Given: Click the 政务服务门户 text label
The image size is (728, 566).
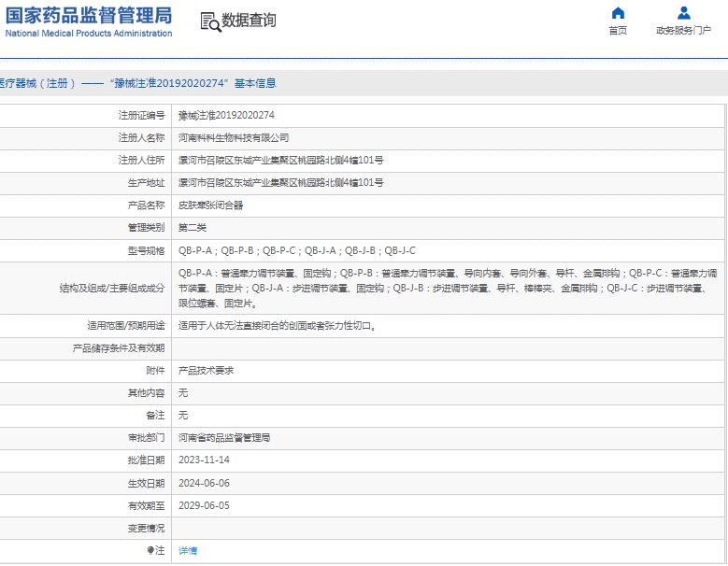Looking at the screenshot, I should point(683,31).
